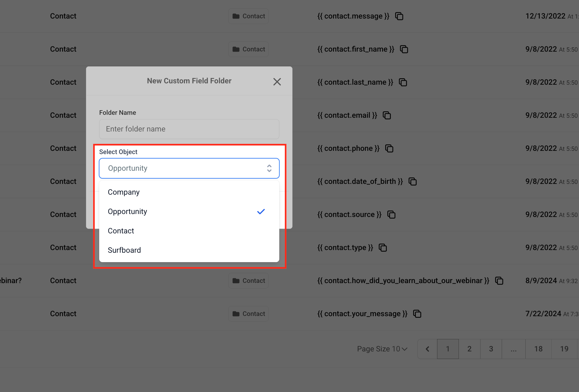Viewport: 579px width, 392px height.
Task: Copy the how_did_you_learn_about_our_webinar key
Action: pos(499,281)
